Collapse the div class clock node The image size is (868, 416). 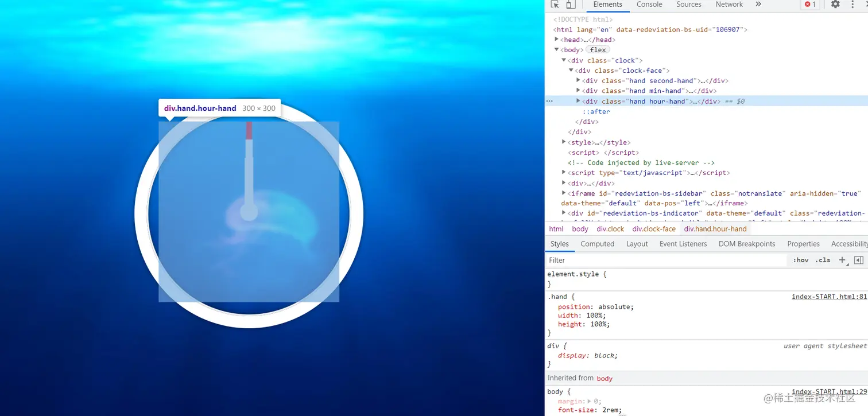tap(564, 60)
